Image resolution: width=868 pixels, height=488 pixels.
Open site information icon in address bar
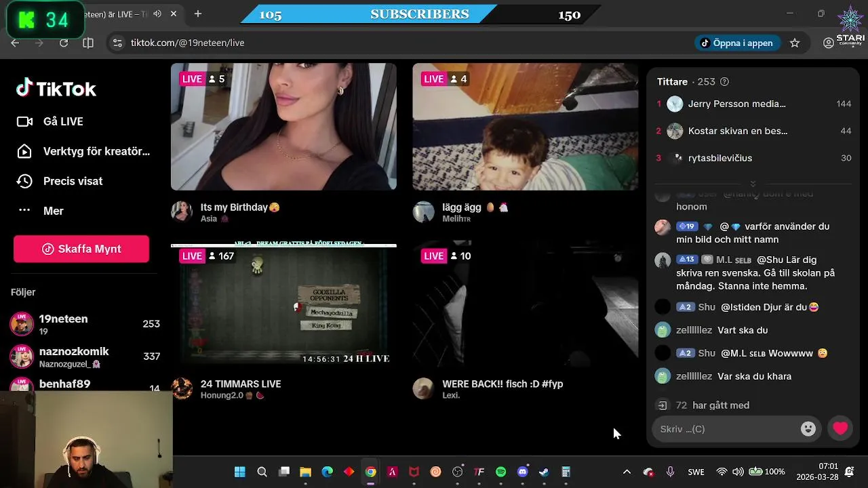[117, 43]
